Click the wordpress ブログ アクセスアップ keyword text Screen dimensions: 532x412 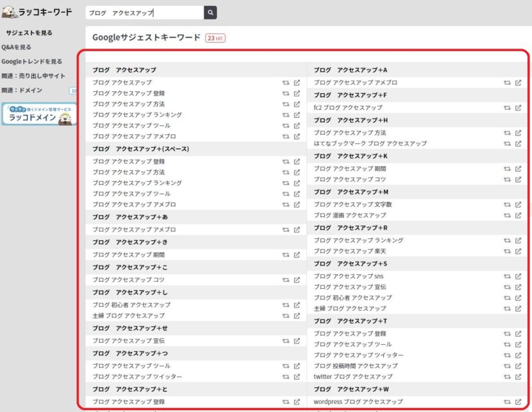[358, 402]
